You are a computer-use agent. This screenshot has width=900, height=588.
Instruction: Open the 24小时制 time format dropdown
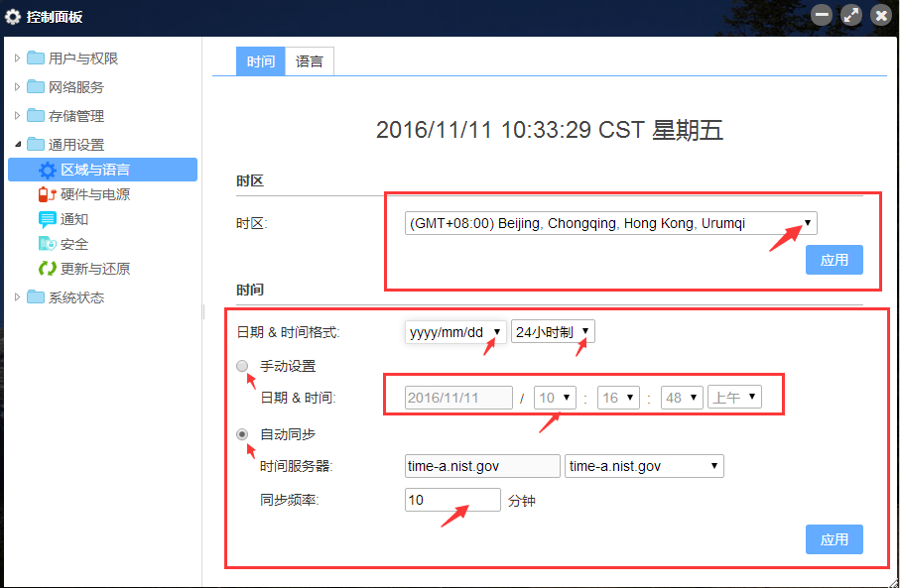coord(553,331)
